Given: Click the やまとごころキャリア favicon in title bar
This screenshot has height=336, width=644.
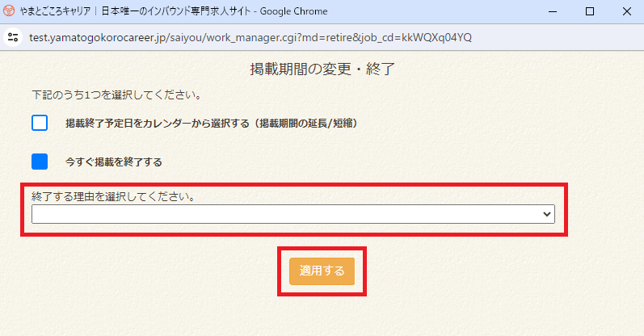Looking at the screenshot, I should (11, 11).
